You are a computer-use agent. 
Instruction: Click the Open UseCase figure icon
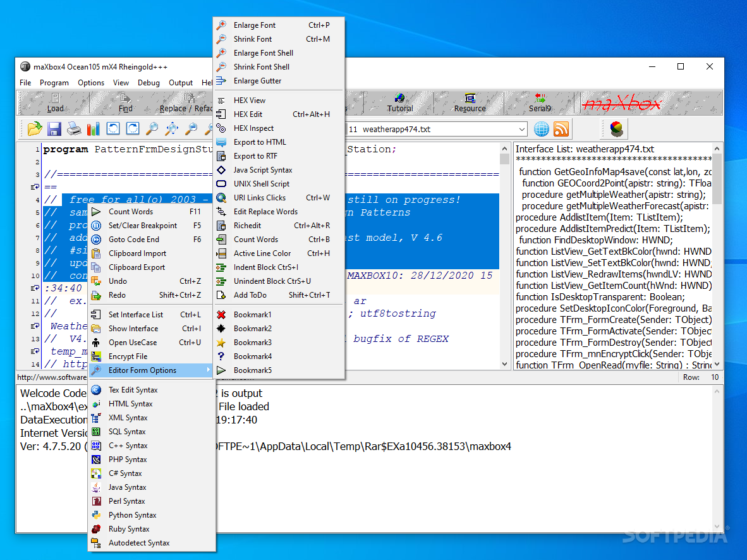click(x=96, y=342)
